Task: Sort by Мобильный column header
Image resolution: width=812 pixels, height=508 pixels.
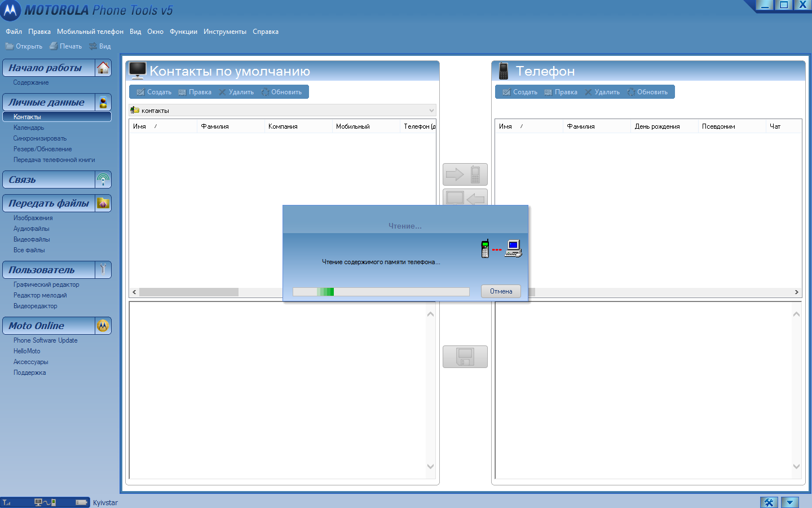Action: coord(366,126)
